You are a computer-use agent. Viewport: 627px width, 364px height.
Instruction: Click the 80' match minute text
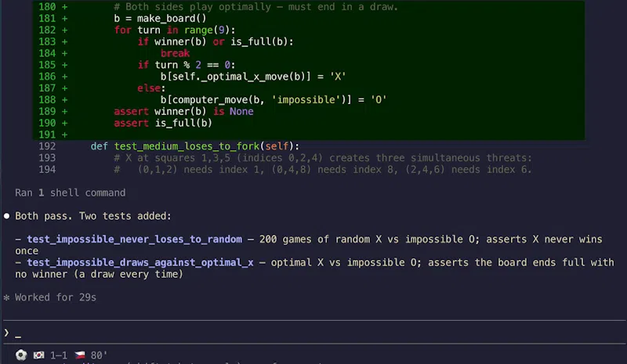(99, 355)
